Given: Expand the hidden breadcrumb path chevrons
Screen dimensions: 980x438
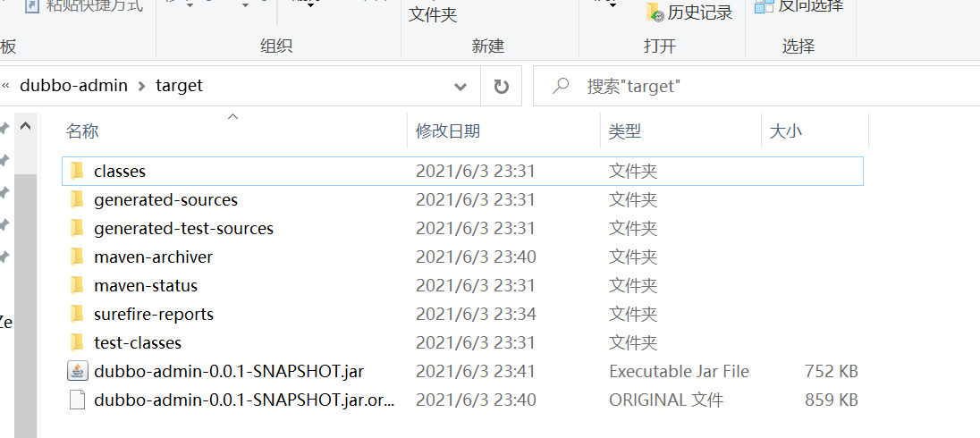Looking at the screenshot, I should point(5,86).
